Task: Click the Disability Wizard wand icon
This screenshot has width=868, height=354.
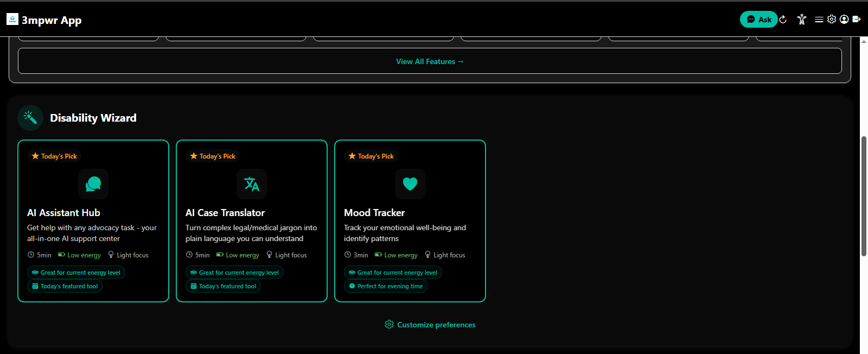Action: click(x=30, y=118)
